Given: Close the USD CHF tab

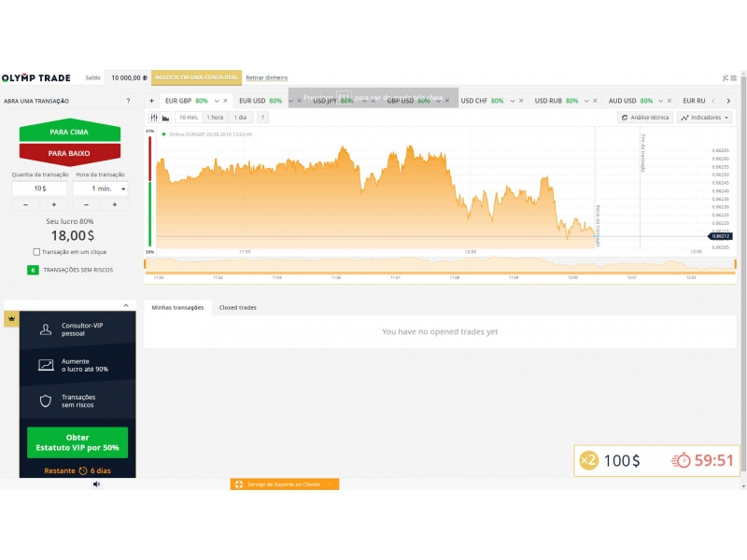Looking at the screenshot, I should point(521,101).
